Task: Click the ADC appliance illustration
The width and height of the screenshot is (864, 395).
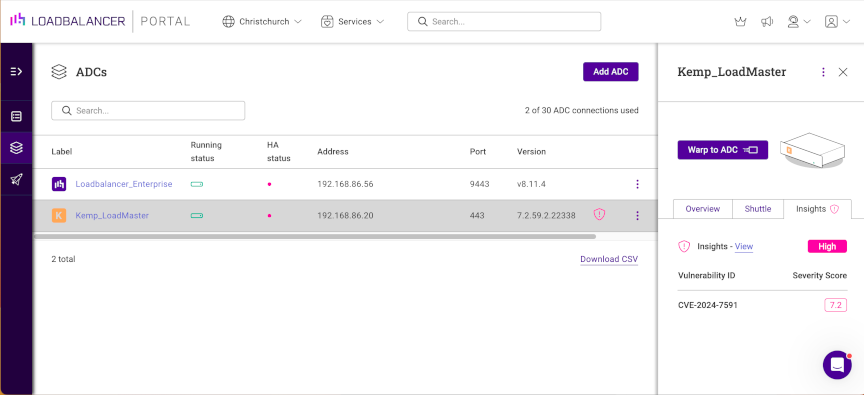Action: click(812, 150)
